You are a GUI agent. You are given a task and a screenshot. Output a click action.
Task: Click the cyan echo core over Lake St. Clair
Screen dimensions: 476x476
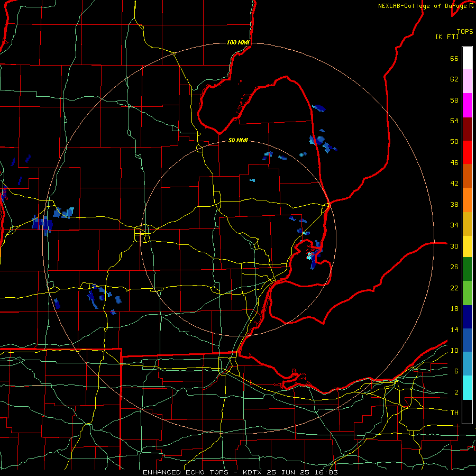coord(309,255)
